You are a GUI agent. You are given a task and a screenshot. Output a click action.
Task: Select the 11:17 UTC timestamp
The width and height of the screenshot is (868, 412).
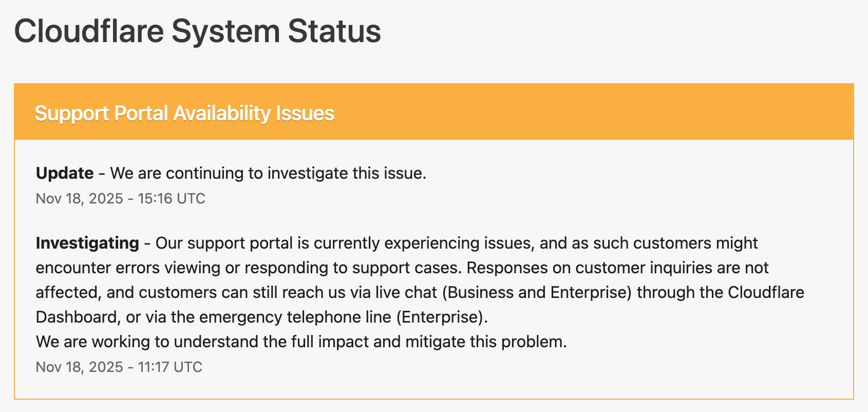119,367
